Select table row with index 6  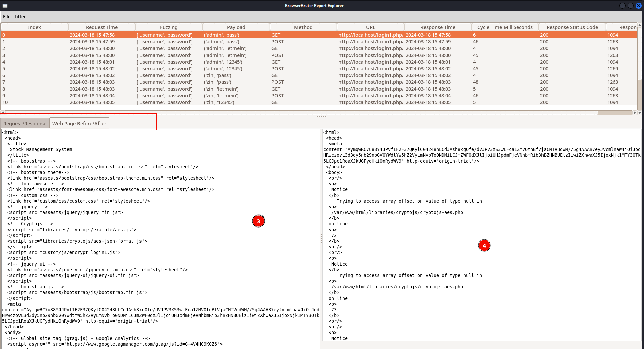[319, 75]
